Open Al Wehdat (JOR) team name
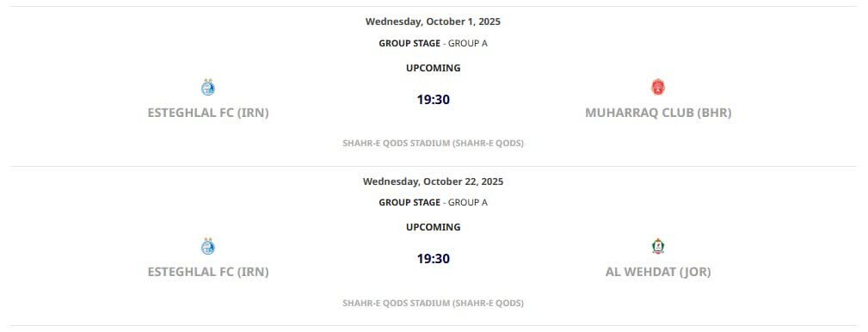 pyautogui.click(x=658, y=273)
